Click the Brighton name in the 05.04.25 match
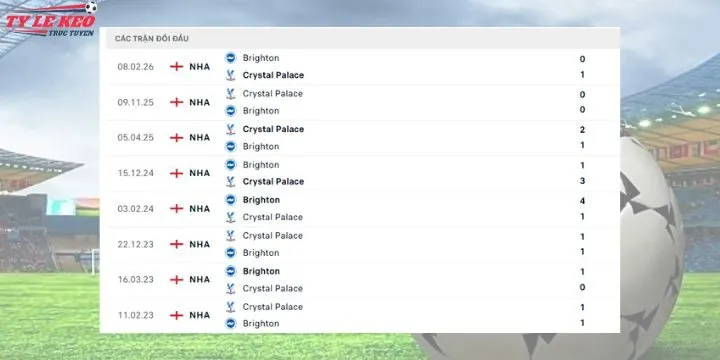This screenshot has width=720, height=360. point(261,146)
